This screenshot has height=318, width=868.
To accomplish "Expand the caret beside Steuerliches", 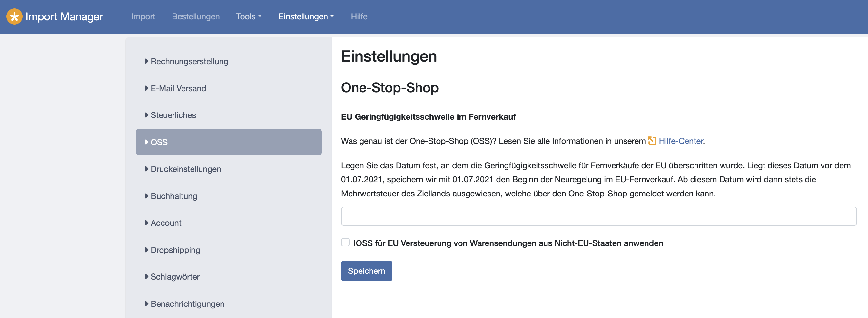I will [x=147, y=115].
